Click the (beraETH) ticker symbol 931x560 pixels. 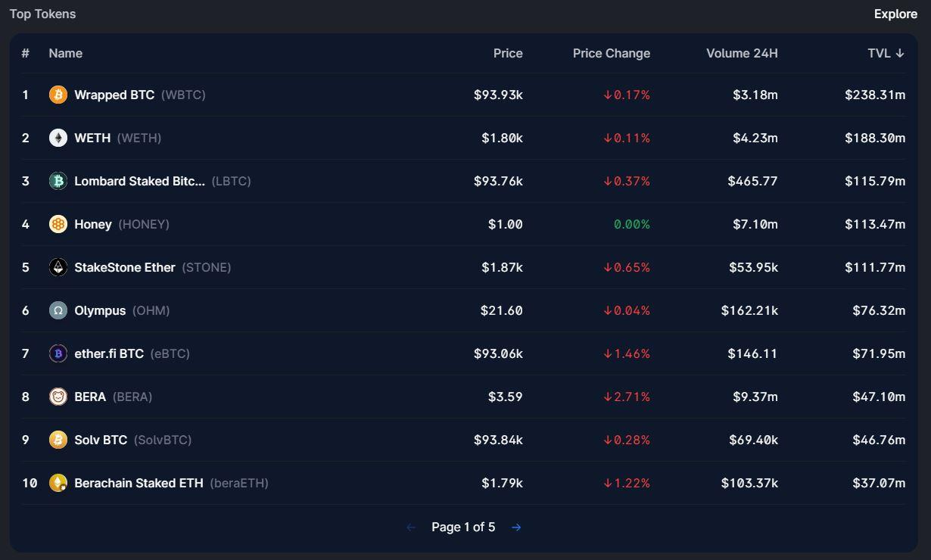tap(239, 483)
